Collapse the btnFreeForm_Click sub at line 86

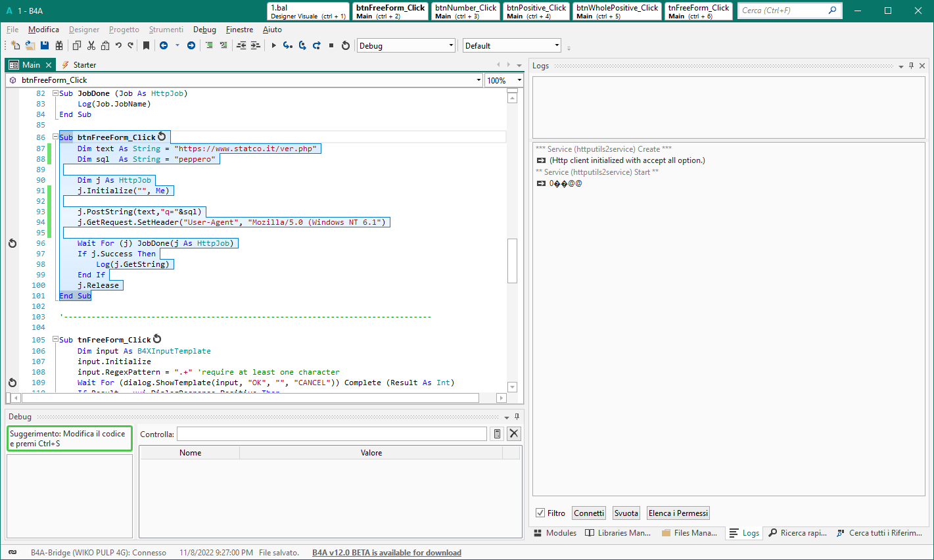point(56,137)
